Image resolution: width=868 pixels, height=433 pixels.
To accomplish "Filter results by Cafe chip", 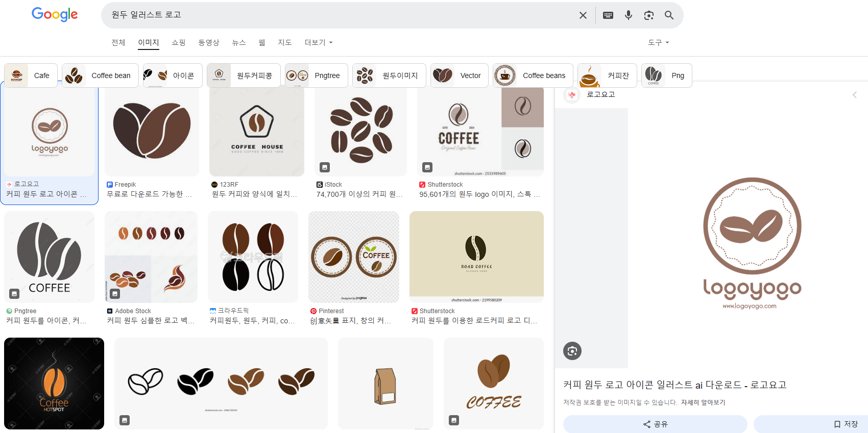I will pyautogui.click(x=31, y=75).
